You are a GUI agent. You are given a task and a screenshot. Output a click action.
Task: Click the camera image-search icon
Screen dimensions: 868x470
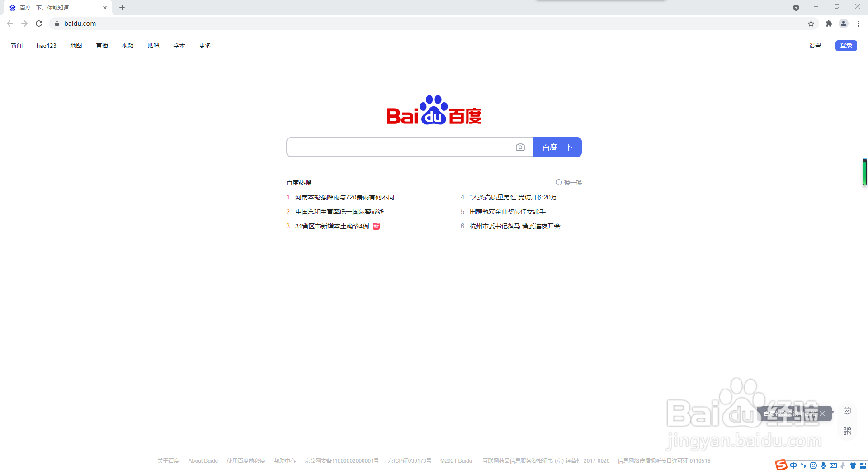(x=520, y=147)
